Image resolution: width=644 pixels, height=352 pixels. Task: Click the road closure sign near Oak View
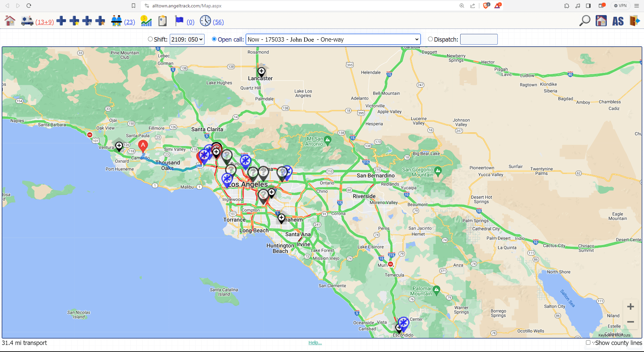[x=90, y=135]
